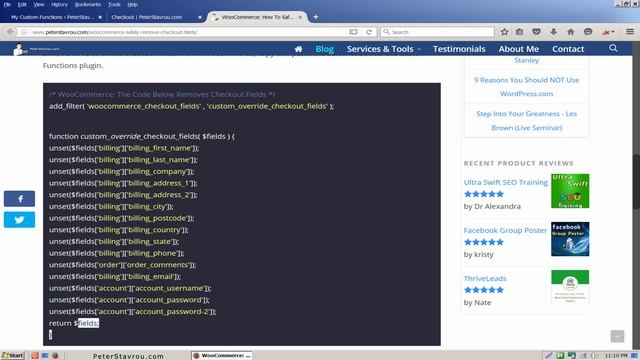Click the browser back arrow button

click(10, 32)
